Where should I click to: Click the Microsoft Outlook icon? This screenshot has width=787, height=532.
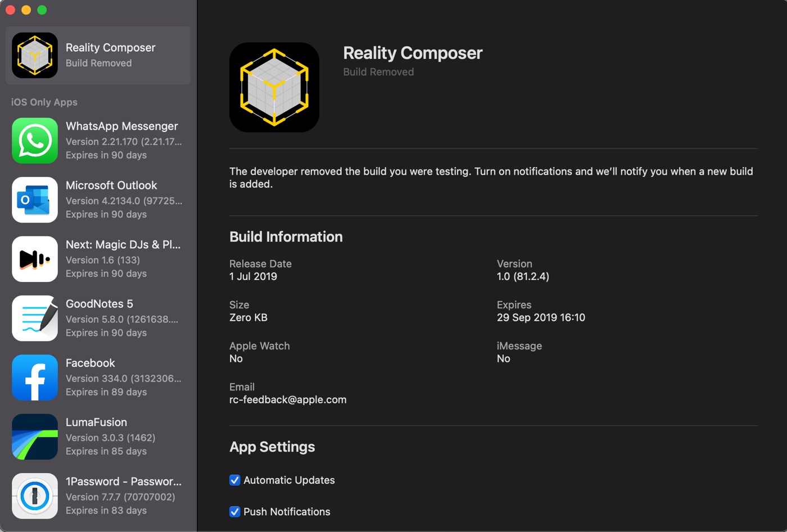coord(35,199)
